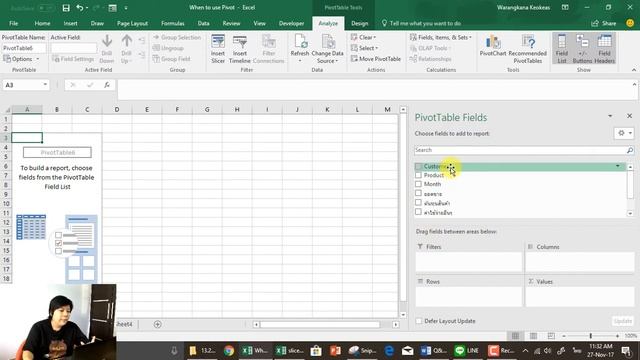The height and width of the screenshot is (360, 640).
Task: Check the last visible field checkbox
Action: click(418, 212)
